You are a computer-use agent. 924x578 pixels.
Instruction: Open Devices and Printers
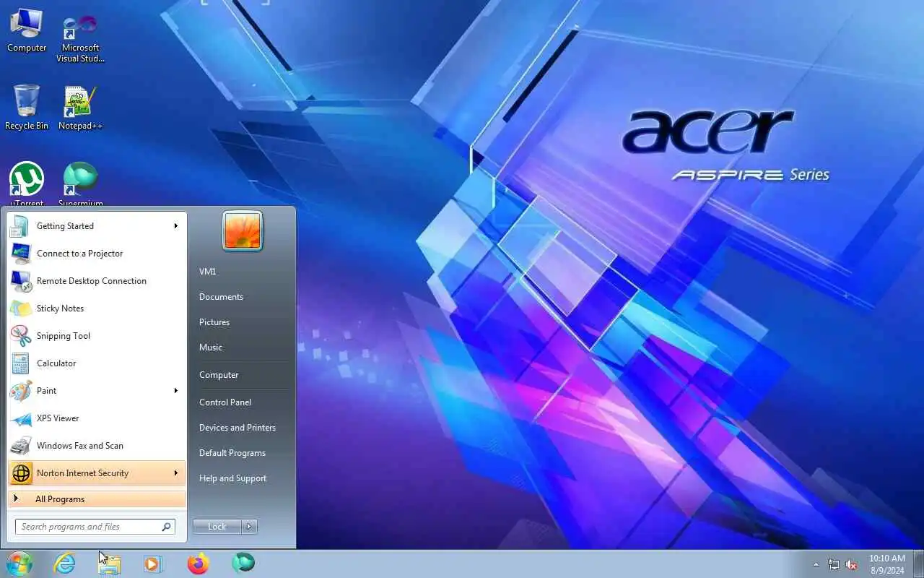point(237,428)
